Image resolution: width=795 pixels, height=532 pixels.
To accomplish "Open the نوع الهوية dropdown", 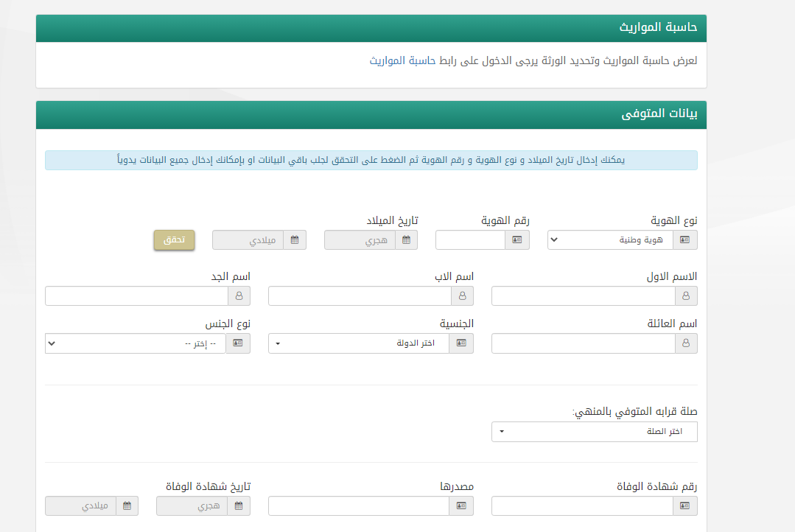I will pyautogui.click(x=610, y=240).
